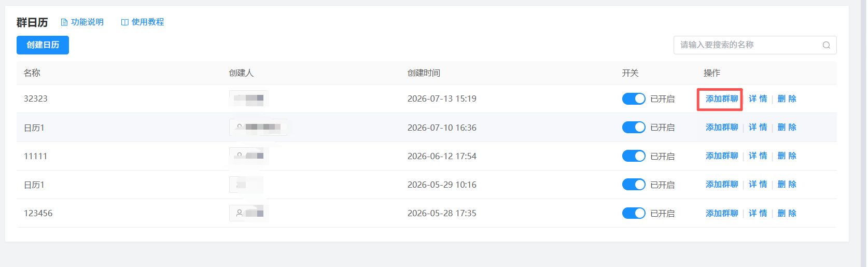This screenshot has height=267, width=868.
Task: Open the 使用教程 book icon link
Action: click(143, 22)
